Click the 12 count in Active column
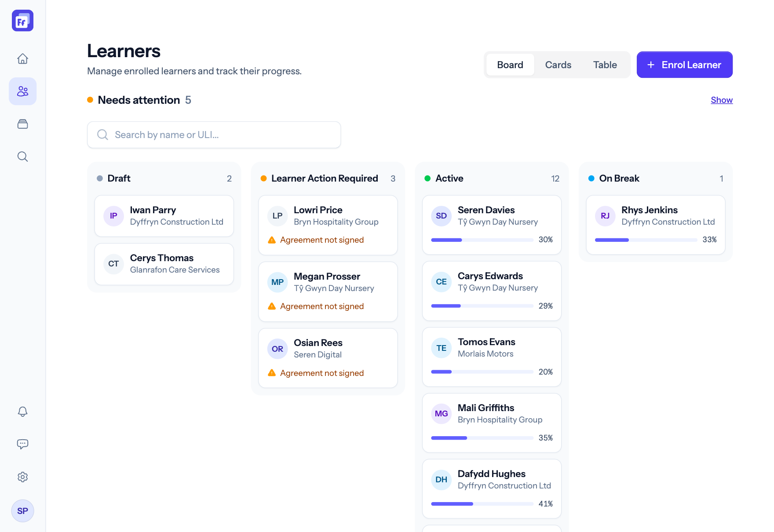 click(x=555, y=179)
